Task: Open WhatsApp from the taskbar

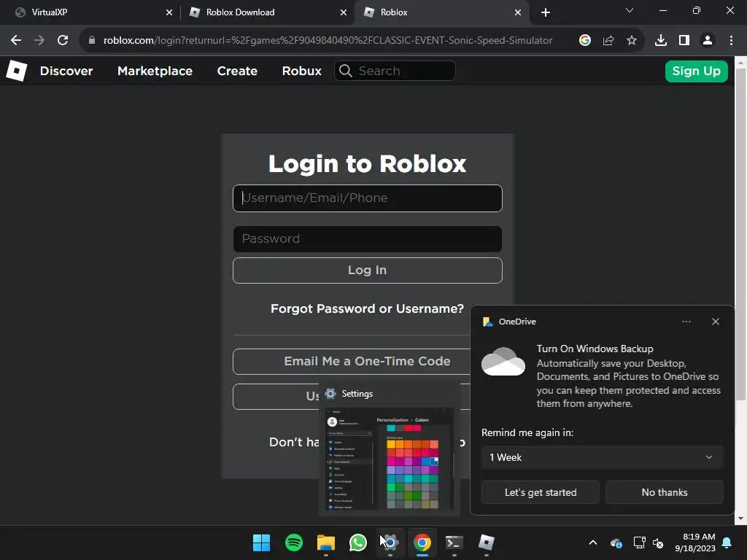Action: [x=357, y=542]
